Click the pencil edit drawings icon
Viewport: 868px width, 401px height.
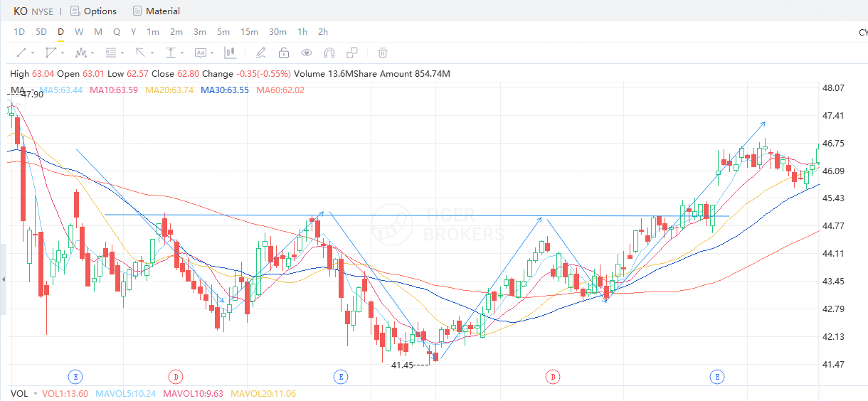[260, 53]
